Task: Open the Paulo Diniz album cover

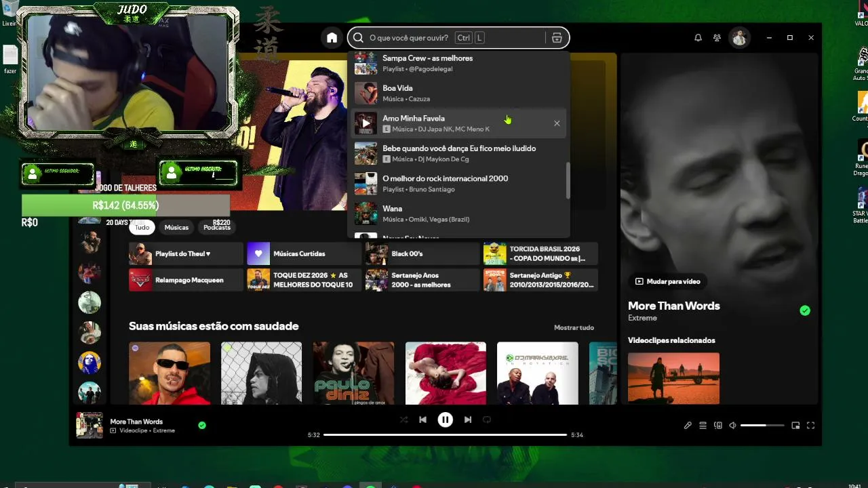Action: click(353, 373)
